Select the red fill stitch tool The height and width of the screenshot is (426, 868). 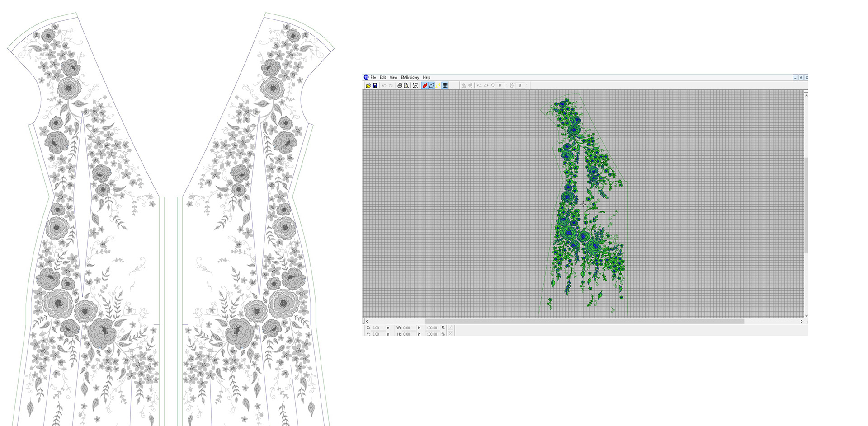pyautogui.click(x=425, y=85)
